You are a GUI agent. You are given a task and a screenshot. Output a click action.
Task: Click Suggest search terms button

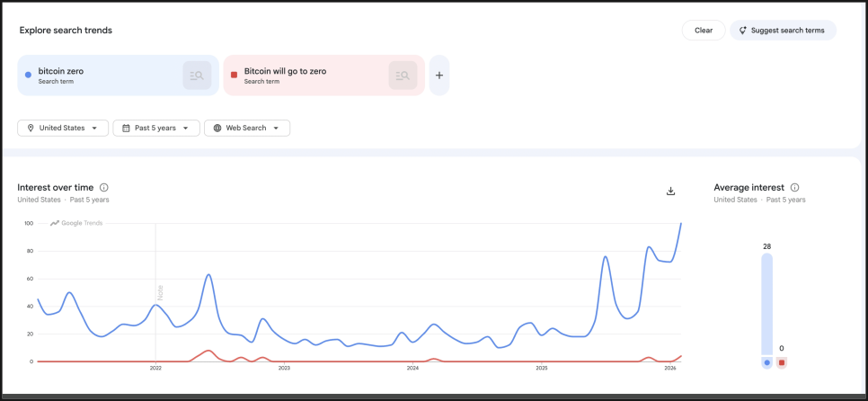[x=782, y=30]
